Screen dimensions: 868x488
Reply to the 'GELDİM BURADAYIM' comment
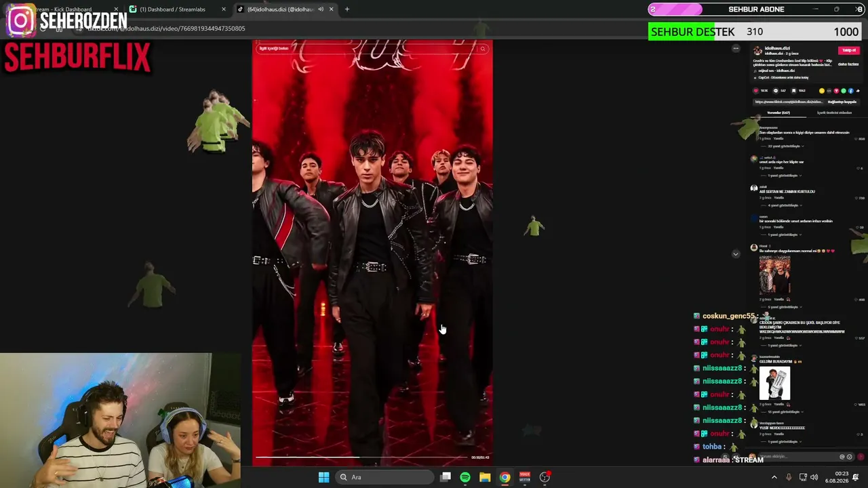778,404
